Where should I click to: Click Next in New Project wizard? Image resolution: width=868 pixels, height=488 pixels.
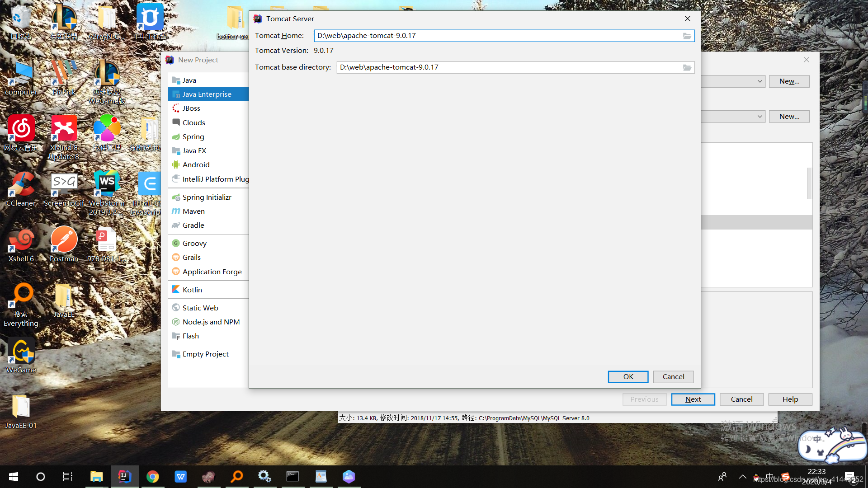pos(693,399)
